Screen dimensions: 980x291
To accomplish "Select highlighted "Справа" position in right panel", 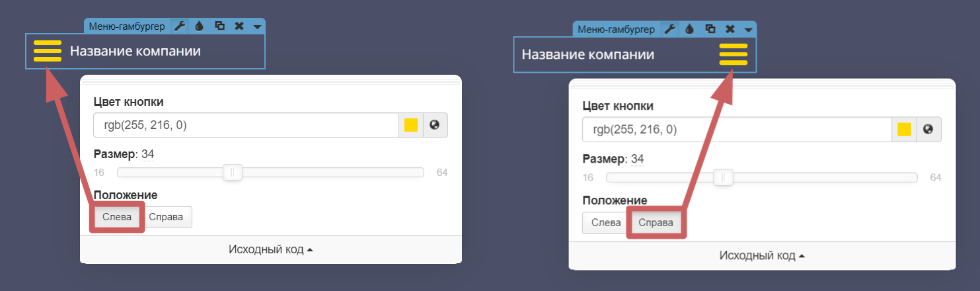I will coord(656,223).
